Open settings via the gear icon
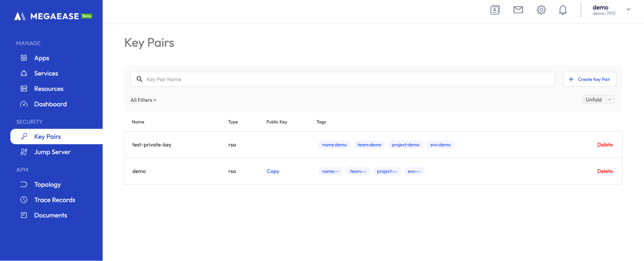This screenshot has height=261, width=644. click(x=541, y=10)
